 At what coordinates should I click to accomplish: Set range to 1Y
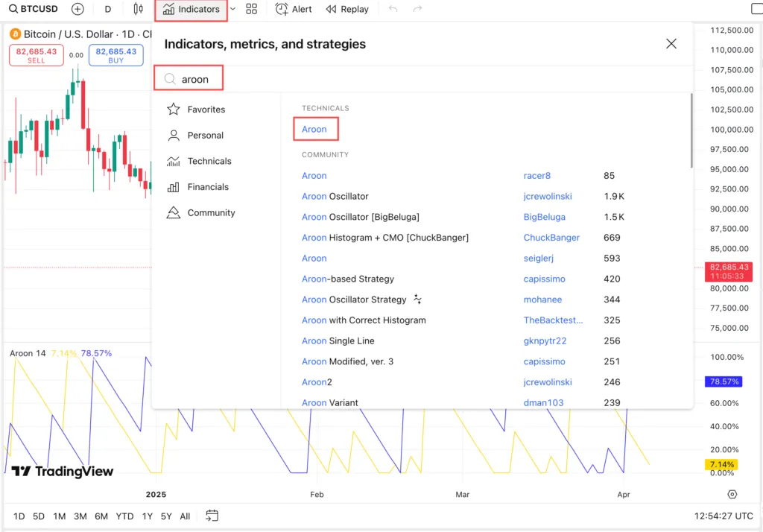click(148, 516)
